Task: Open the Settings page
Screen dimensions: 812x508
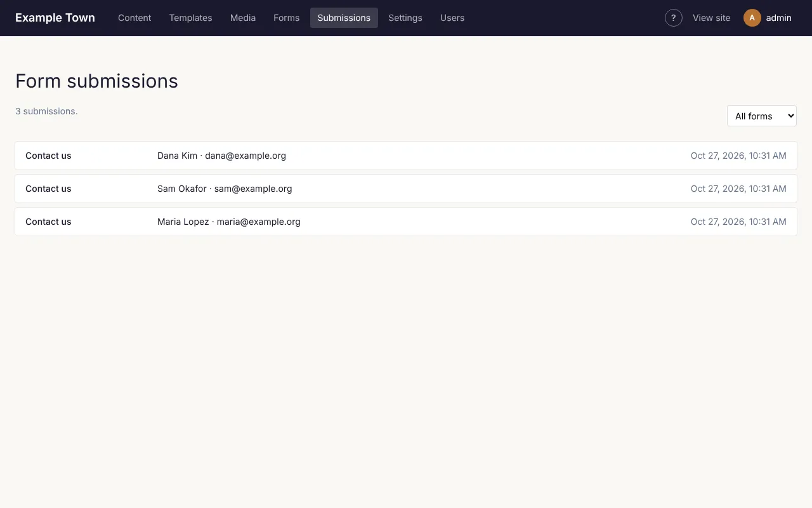Action: pos(405,18)
